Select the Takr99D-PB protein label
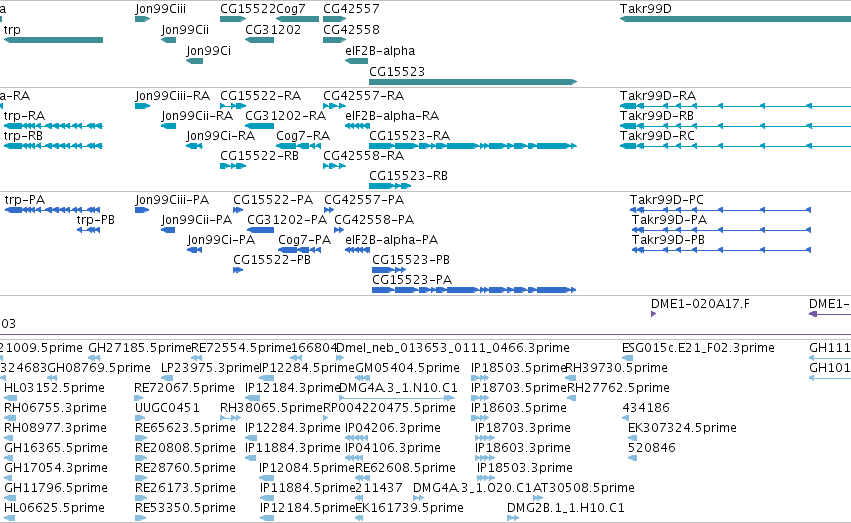 click(x=668, y=240)
